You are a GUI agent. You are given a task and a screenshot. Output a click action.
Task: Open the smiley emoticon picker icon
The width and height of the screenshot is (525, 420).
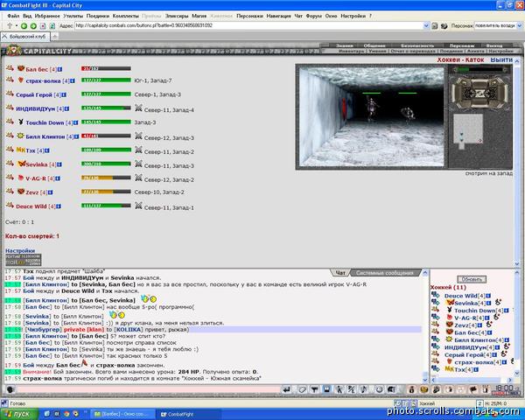tap(379, 389)
